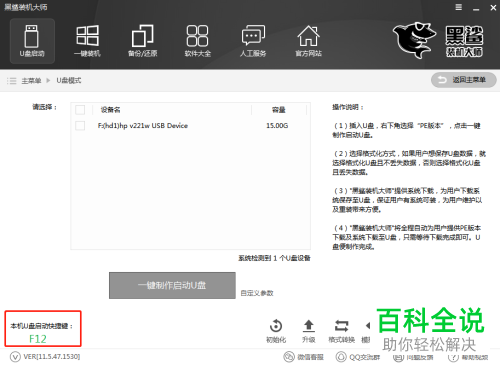Image resolution: width=500 pixels, height=365 pixels.
Task: Click the 操作说明 heading
Action: pyautogui.click(x=348, y=107)
